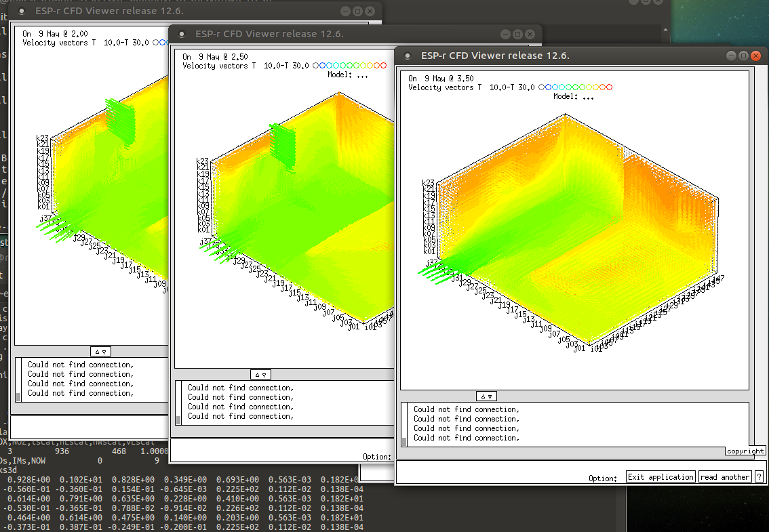Screen dimensions: 769x532
Task: Open window menu icon of front viewer title bar
Action: tap(407, 56)
